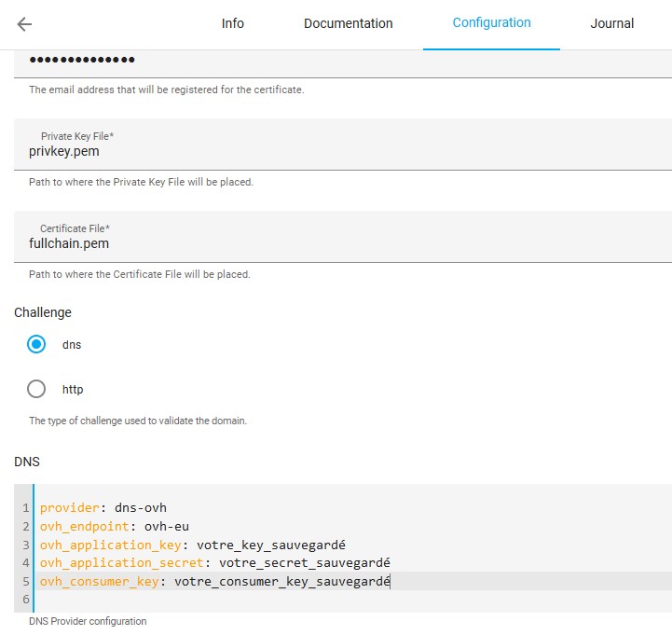Viewport: 672px width, 635px height.
Task: Click the ovh_endpoint line in DNS editor
Action: tap(101, 527)
